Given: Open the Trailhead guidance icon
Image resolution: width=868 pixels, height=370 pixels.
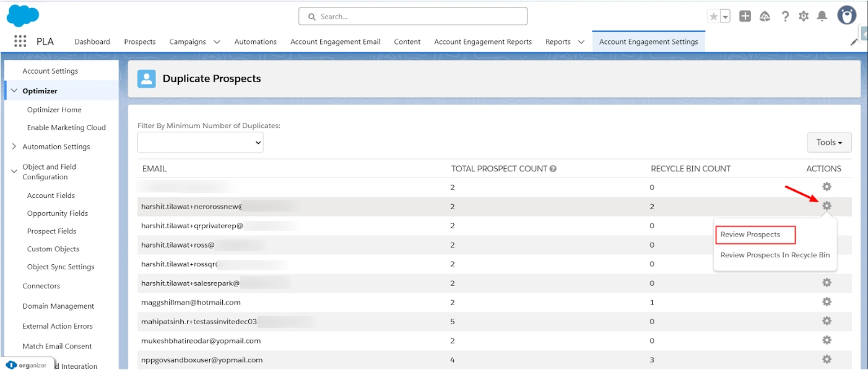Looking at the screenshot, I should pyautogui.click(x=765, y=17).
